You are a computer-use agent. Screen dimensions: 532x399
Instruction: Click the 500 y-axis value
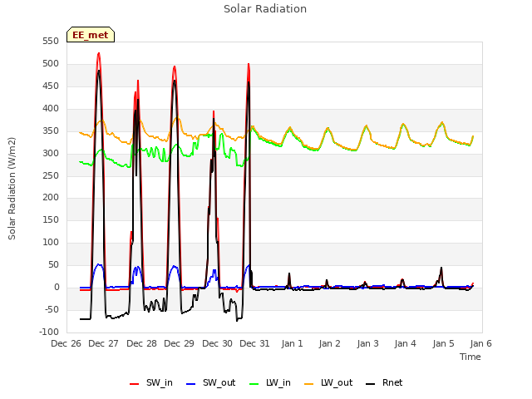point(51,64)
